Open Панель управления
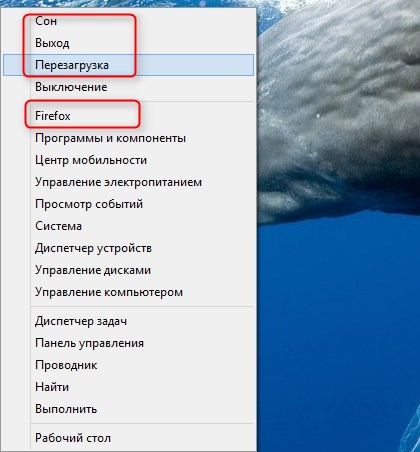This screenshot has height=452, width=420. 128,343
